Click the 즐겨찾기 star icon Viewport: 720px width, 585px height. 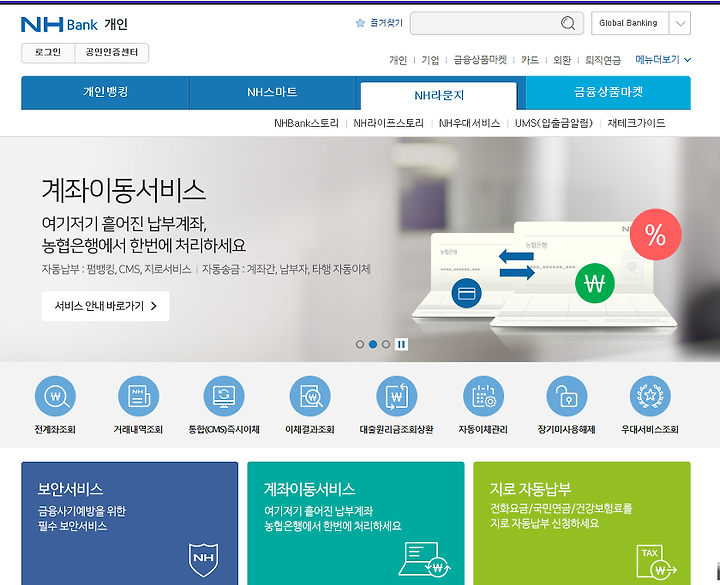[360, 23]
